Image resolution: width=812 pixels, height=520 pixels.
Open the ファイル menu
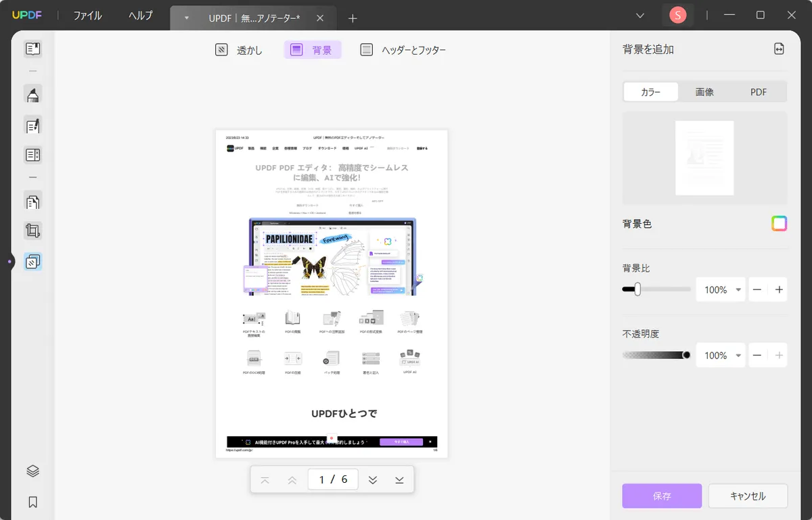click(87, 16)
